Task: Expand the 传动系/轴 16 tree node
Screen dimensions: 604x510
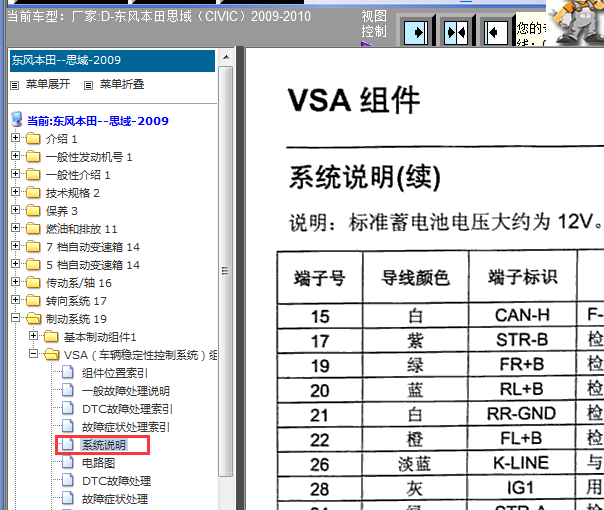Action: tap(15, 282)
